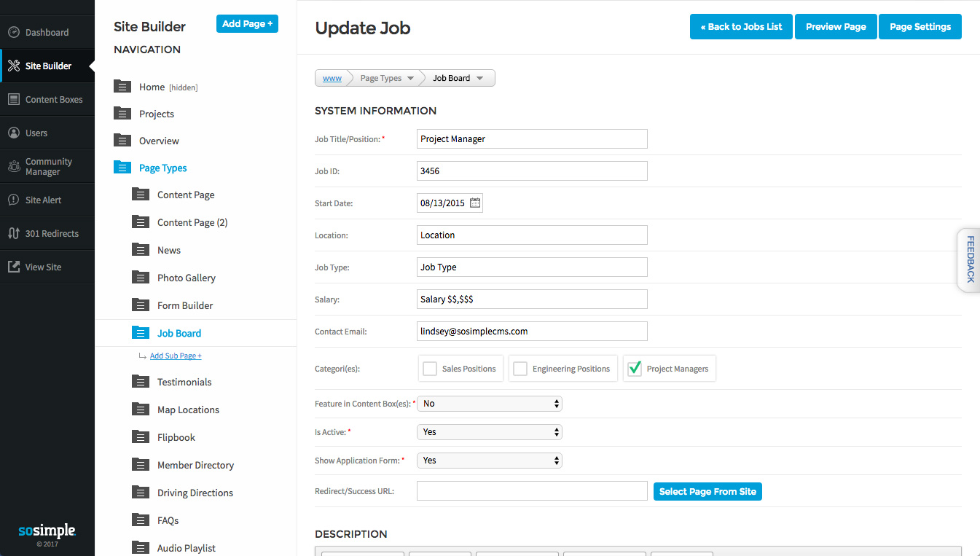The image size is (980, 556).
Task: Click the Users profile icon
Action: 14,133
